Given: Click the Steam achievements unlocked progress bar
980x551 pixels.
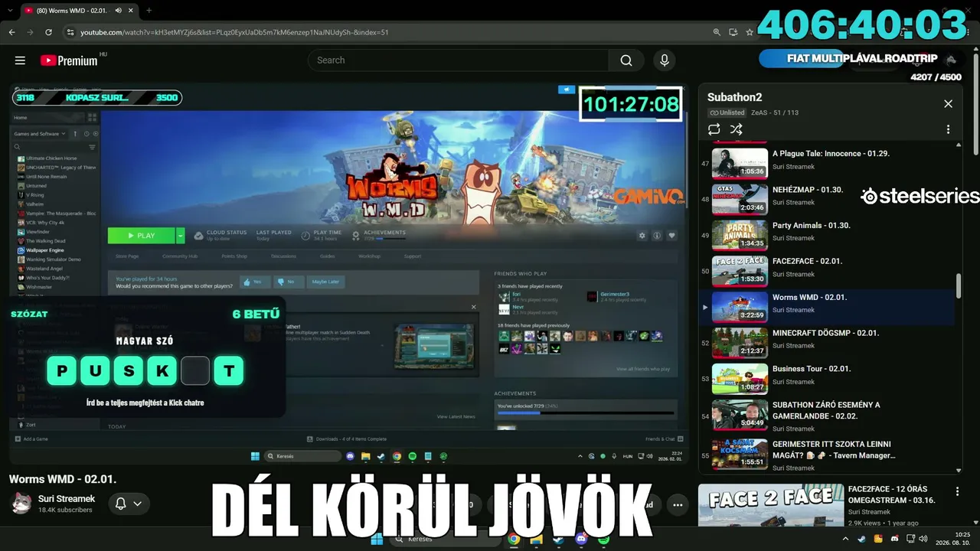Looking at the screenshot, I should tap(586, 413).
